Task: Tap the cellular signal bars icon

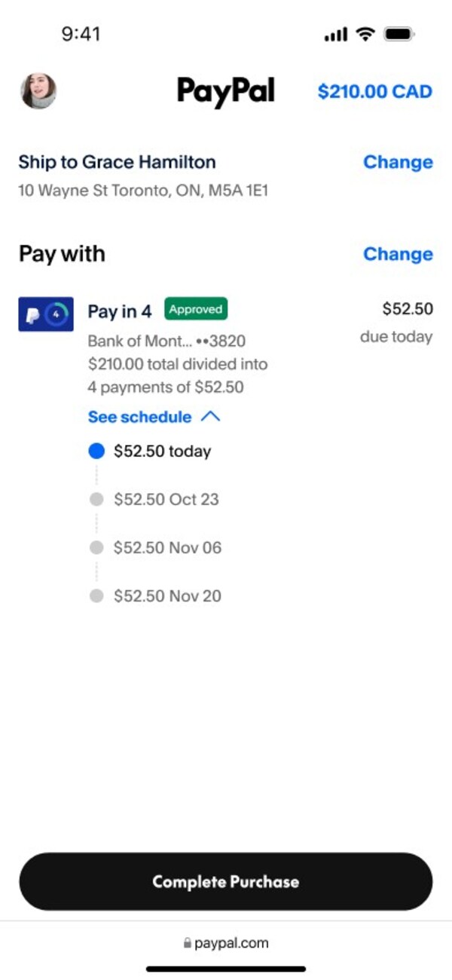Action: click(335, 34)
